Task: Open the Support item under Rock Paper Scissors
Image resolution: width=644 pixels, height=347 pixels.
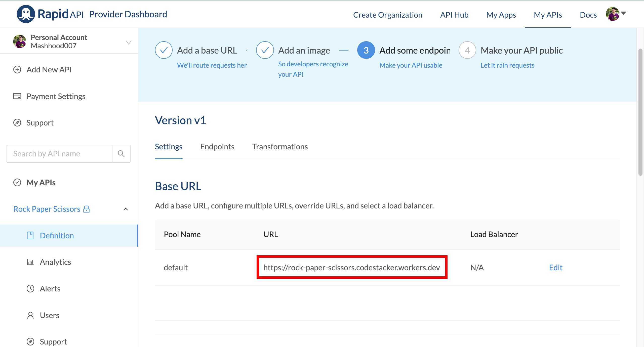Action: coord(53,342)
